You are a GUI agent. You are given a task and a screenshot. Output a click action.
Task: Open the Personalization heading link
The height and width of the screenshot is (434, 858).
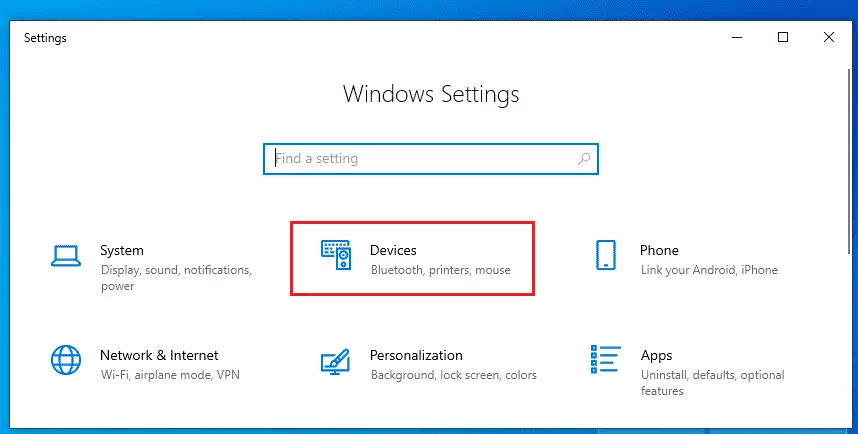pyautogui.click(x=416, y=355)
